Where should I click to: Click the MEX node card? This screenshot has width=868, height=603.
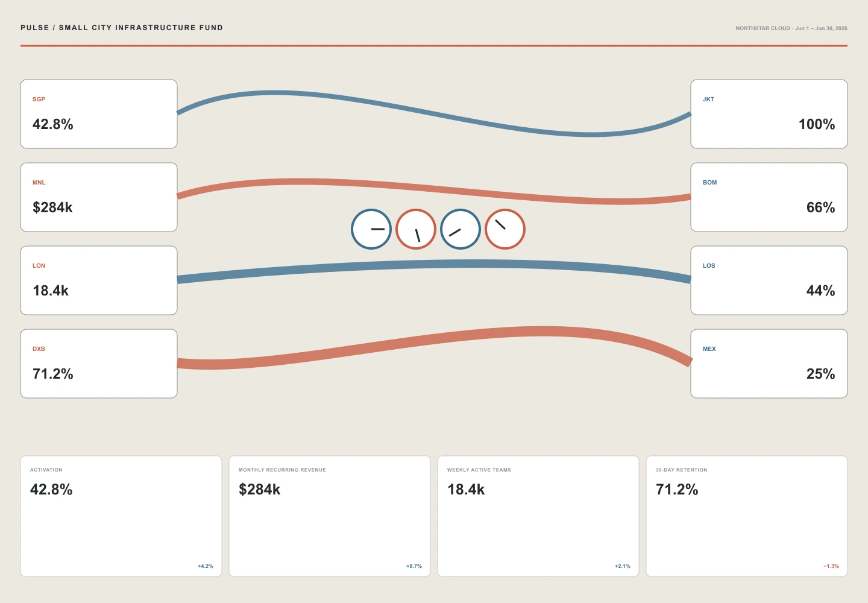click(769, 364)
